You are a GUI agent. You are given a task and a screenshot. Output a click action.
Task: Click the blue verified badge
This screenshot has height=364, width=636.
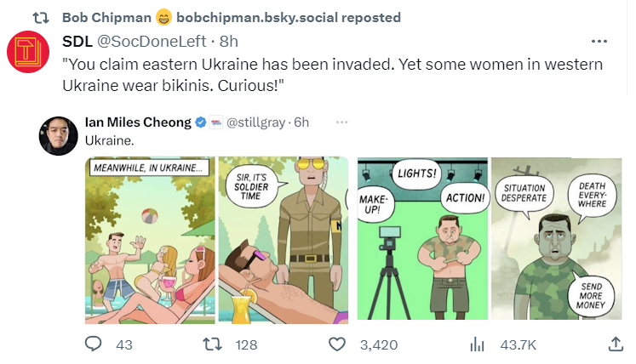point(200,122)
